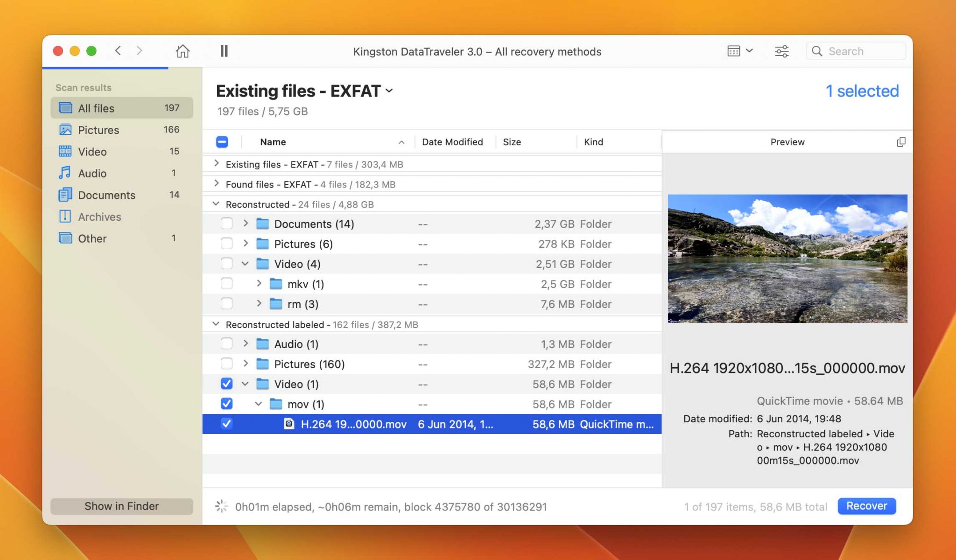Select the Audio category icon
Viewport: 956px width, 560px height.
(65, 173)
